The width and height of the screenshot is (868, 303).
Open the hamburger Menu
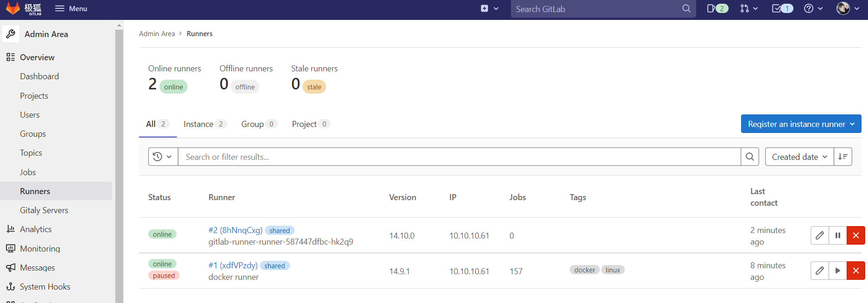click(x=71, y=8)
